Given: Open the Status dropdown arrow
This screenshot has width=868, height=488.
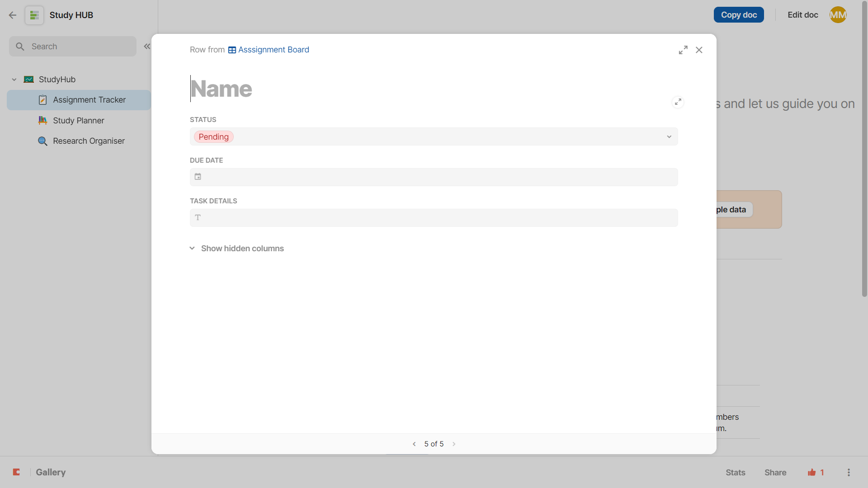Looking at the screenshot, I should coord(669,137).
